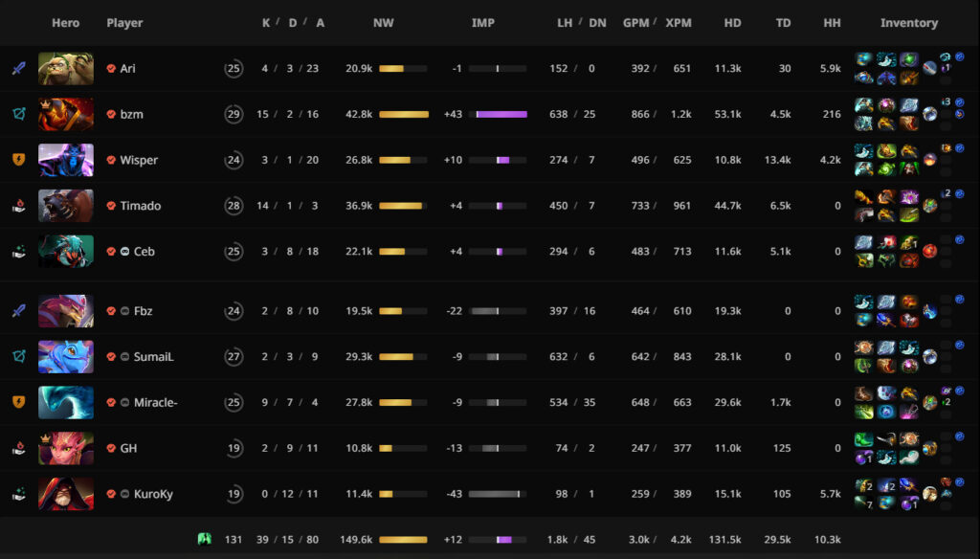980x559 pixels.
Task: Click the first item in Fbz's inventory
Action: [x=863, y=302]
